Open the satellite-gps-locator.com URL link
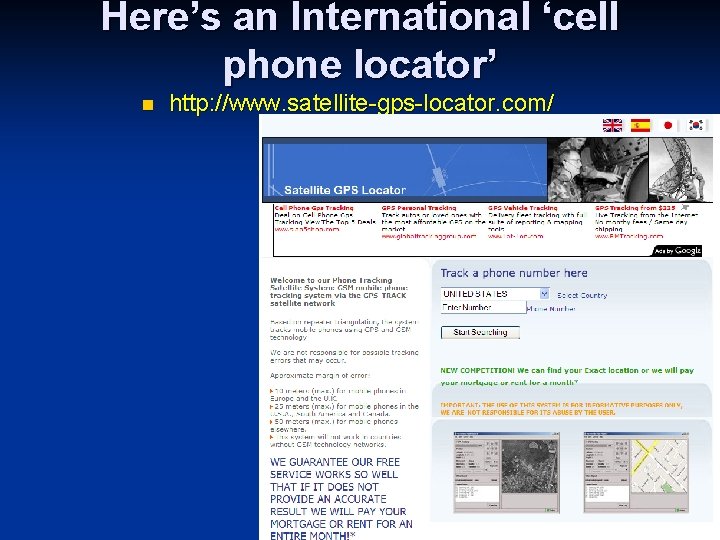Image resolution: width=720 pixels, height=540 pixels. (x=361, y=103)
